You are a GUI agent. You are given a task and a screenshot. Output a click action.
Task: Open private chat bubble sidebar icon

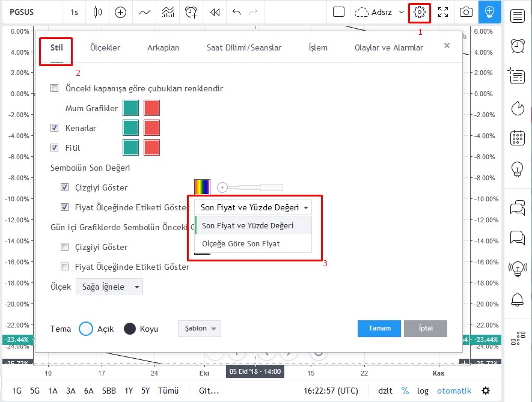[x=518, y=237]
